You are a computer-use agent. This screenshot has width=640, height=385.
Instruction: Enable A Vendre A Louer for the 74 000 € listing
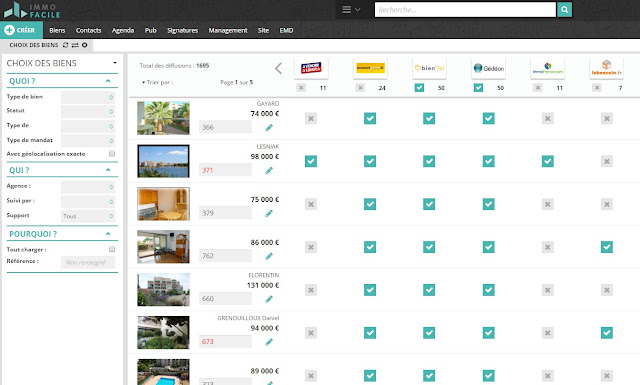pyautogui.click(x=311, y=118)
